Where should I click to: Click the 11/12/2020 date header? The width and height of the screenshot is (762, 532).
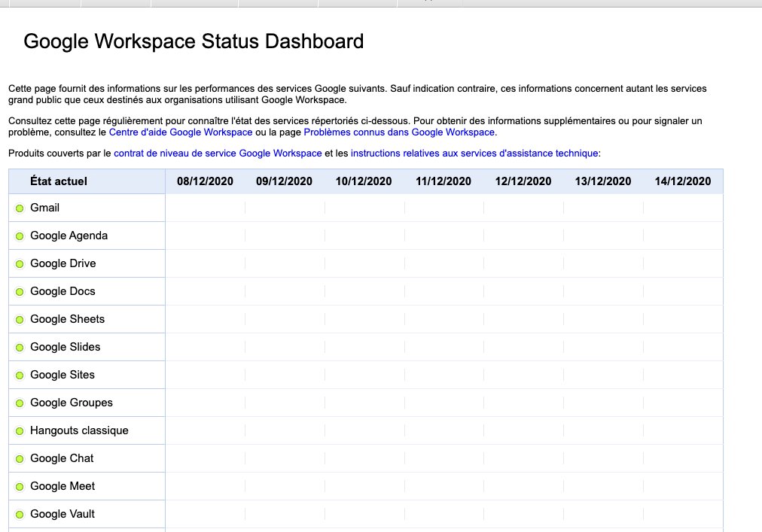443,181
